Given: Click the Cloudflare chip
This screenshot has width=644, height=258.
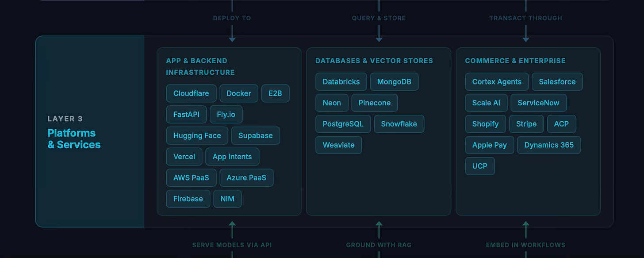Looking at the screenshot, I should pyautogui.click(x=191, y=93).
